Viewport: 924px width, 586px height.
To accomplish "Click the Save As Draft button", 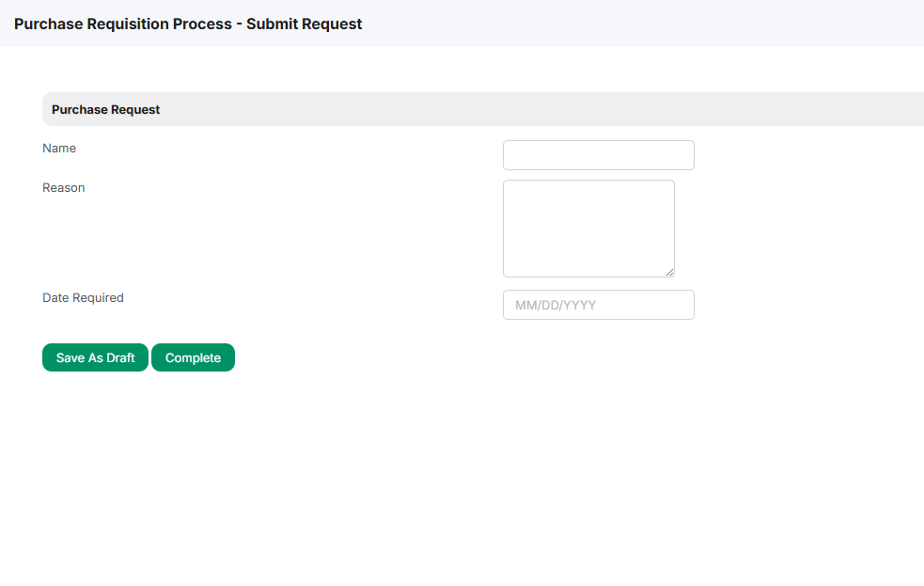I will pyautogui.click(x=95, y=357).
